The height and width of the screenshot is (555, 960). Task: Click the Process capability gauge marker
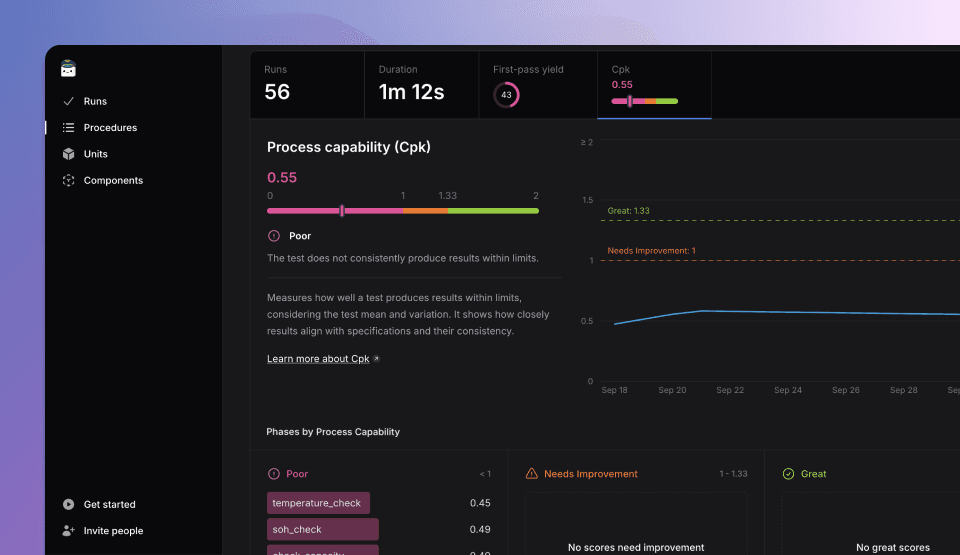tap(342, 211)
